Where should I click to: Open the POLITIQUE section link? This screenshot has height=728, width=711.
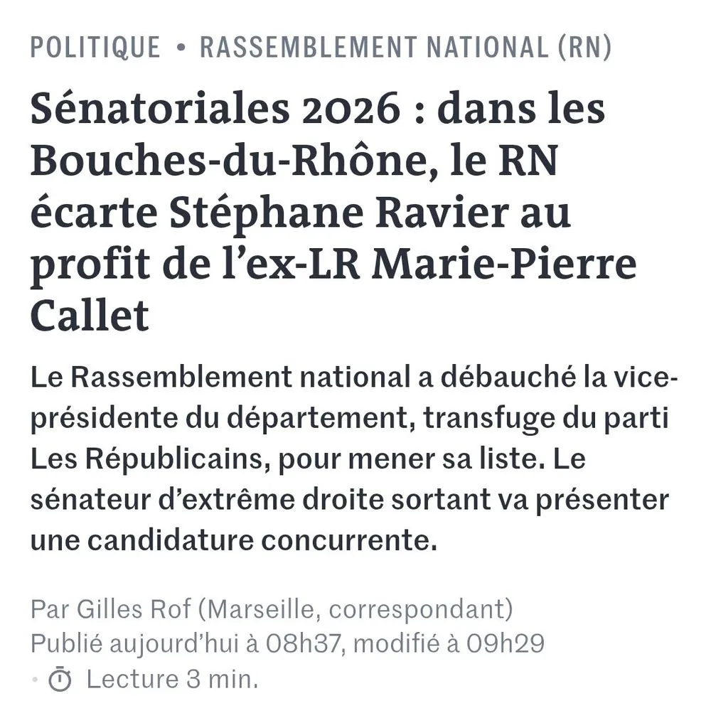point(95,48)
